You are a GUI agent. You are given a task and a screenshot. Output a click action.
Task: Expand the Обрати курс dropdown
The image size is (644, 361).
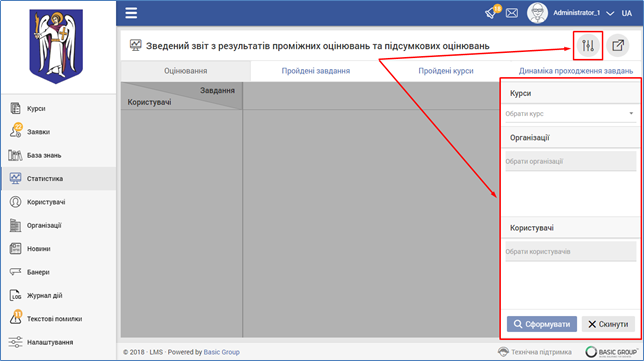point(570,114)
